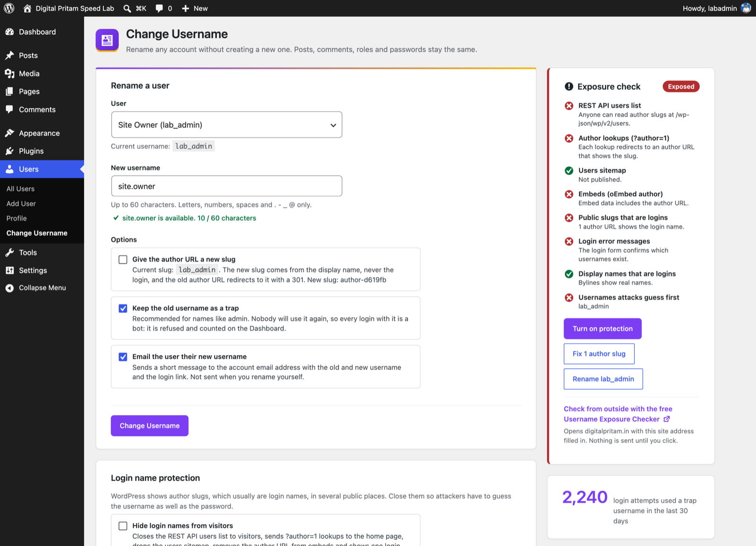Open the Settings sidebar icon

coord(9,270)
